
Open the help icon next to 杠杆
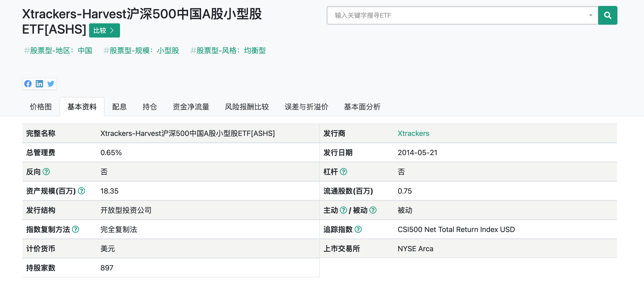click(x=344, y=172)
